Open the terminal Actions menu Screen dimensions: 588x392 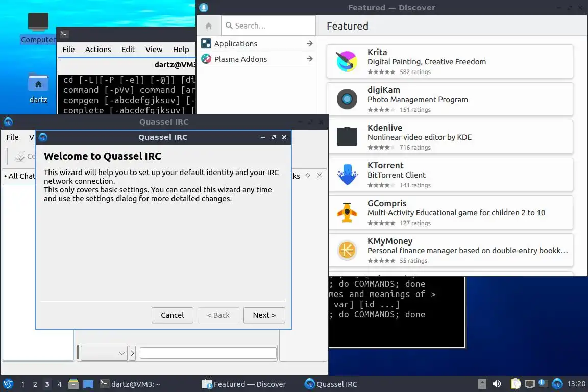98,50
